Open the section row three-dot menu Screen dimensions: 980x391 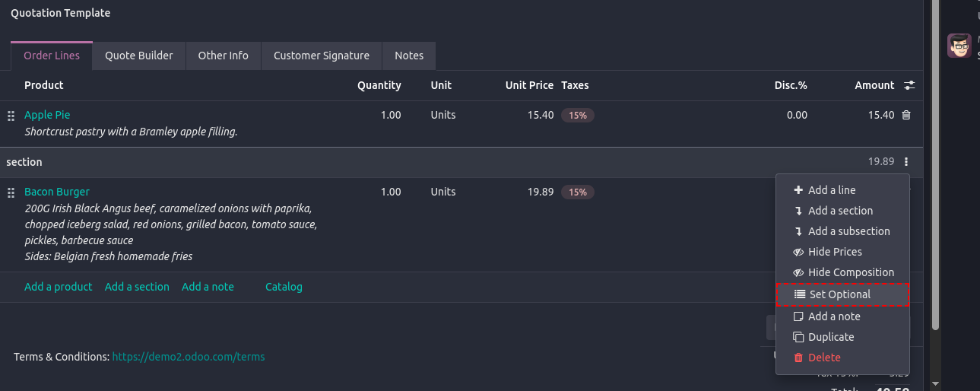905,162
